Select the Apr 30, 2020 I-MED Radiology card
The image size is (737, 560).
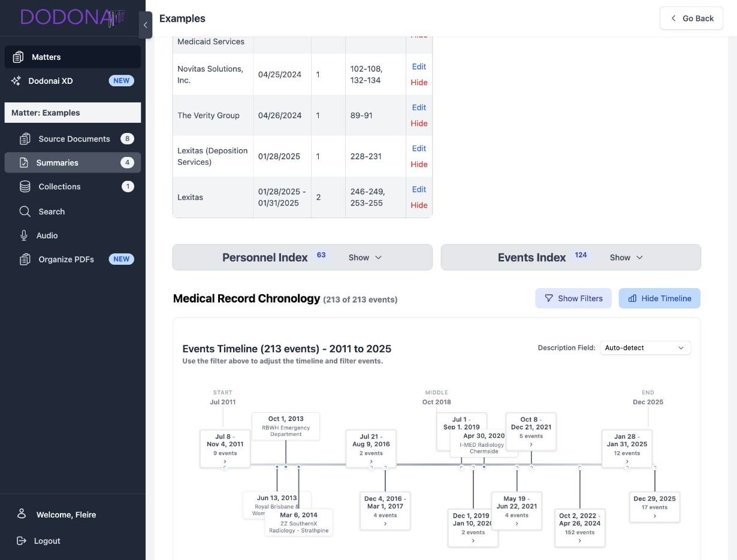[484, 444]
